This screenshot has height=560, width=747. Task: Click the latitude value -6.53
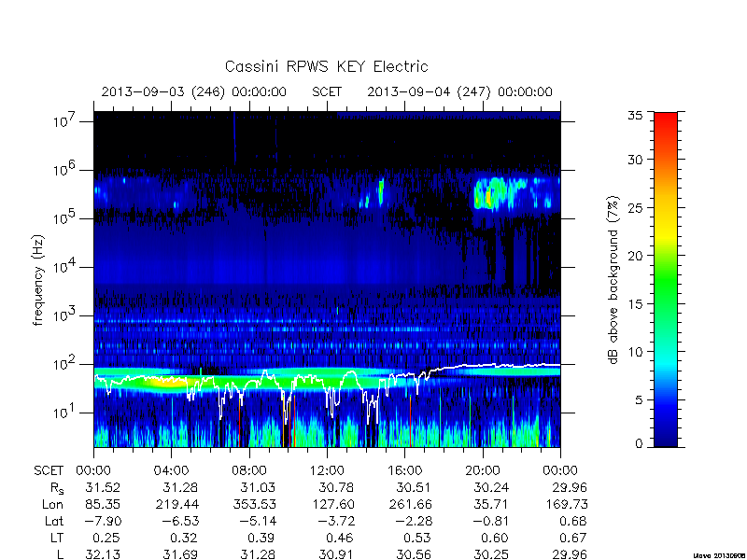pos(178,522)
